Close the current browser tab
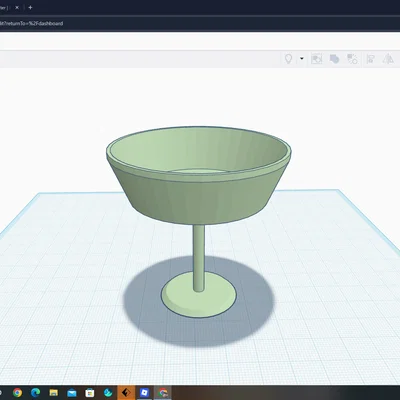Viewport: 400px width, 400px height. pos(17,7)
